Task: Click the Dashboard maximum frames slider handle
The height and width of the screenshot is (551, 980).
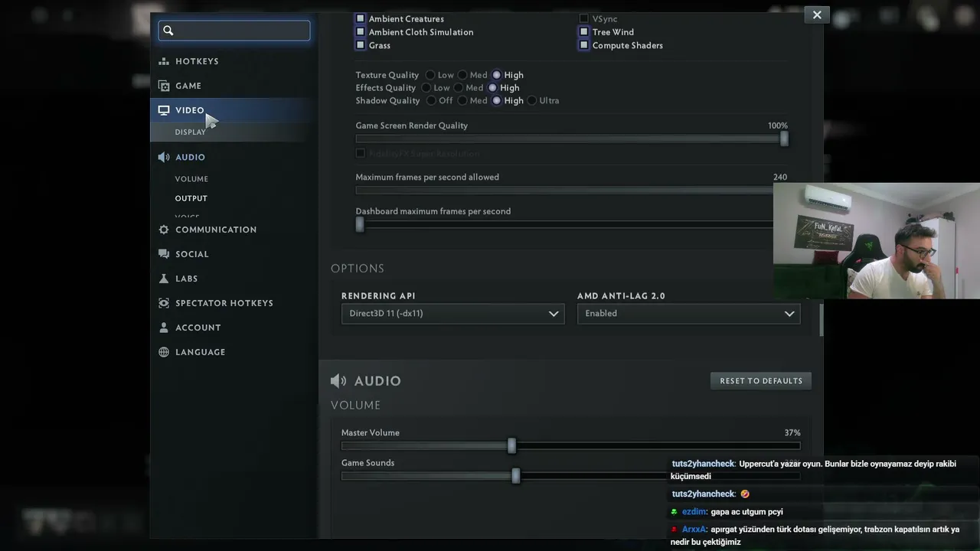Action: 360,224
